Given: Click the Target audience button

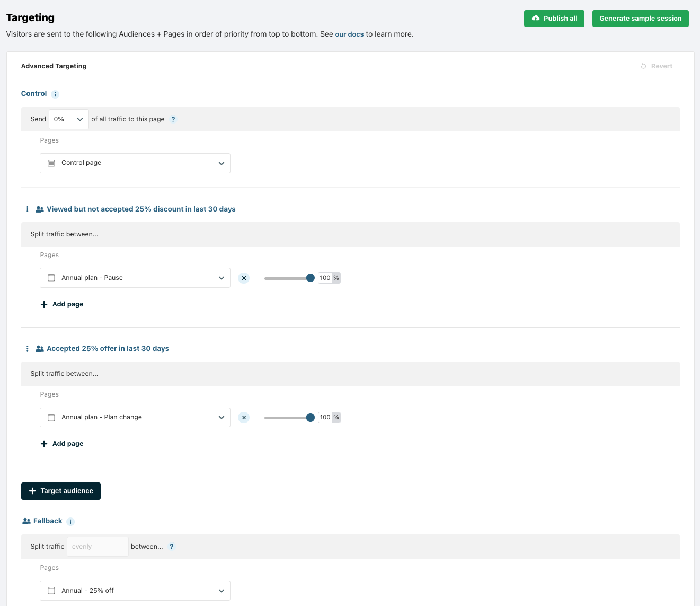Looking at the screenshot, I should tap(61, 491).
